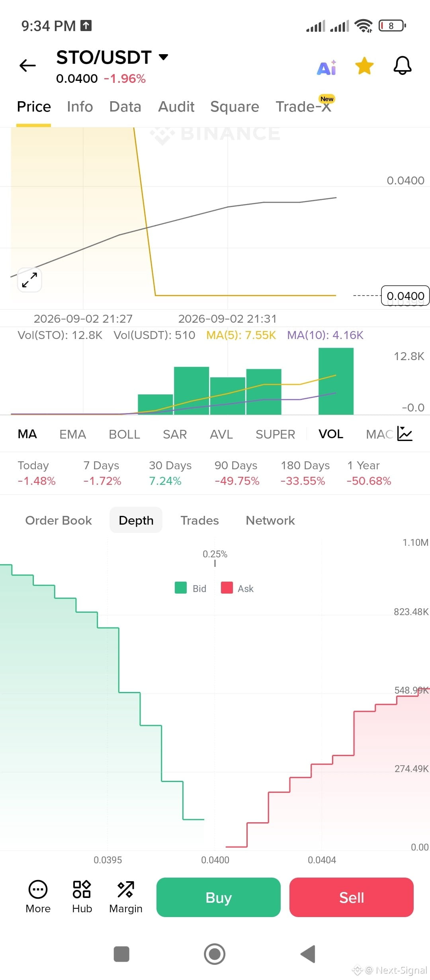
Task: Toggle the BOLL indicator
Action: [x=125, y=434]
